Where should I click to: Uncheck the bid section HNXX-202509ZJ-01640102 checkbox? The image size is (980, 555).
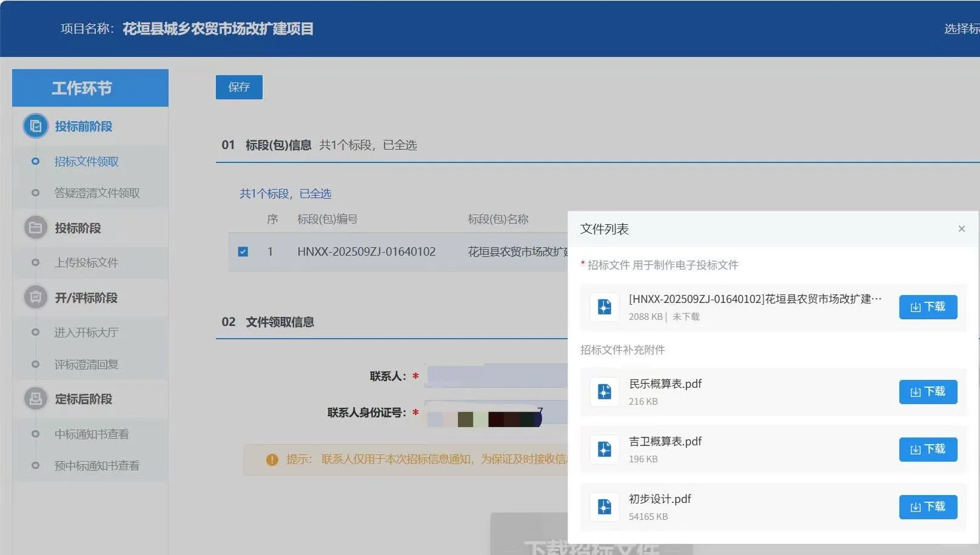(243, 251)
